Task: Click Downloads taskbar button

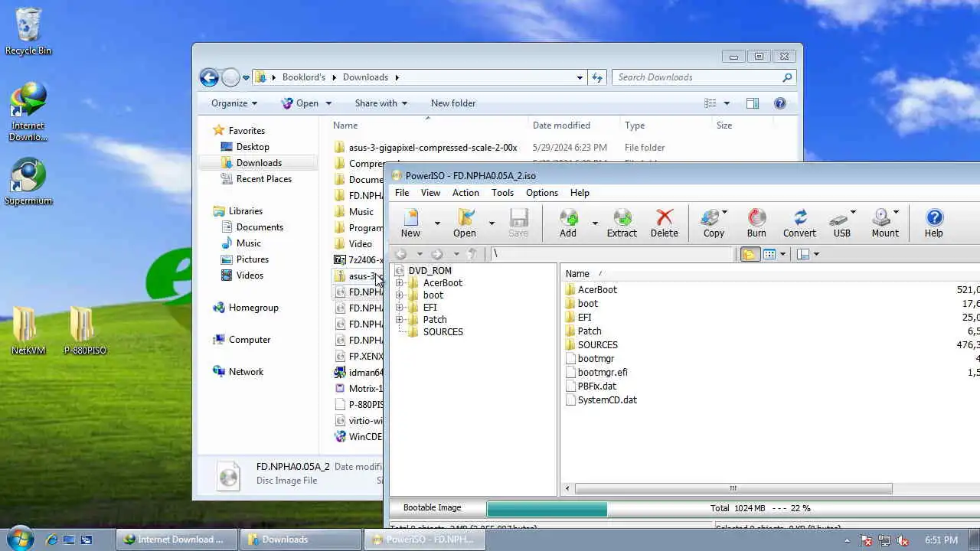Action: [301, 540]
